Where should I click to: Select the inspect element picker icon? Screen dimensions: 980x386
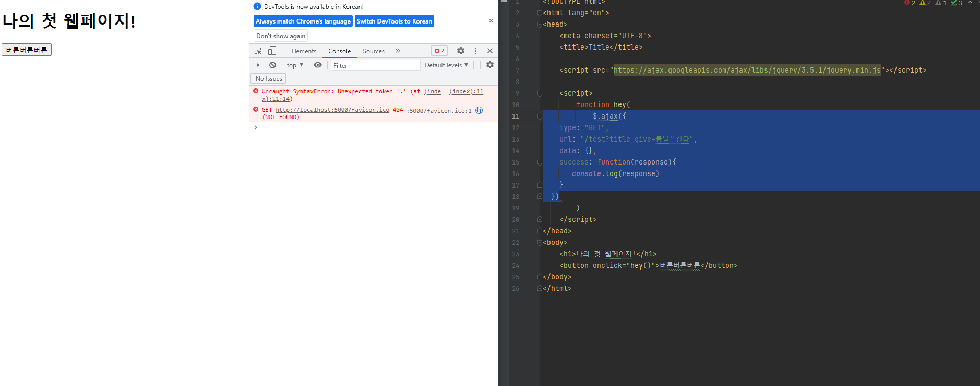pyautogui.click(x=258, y=51)
